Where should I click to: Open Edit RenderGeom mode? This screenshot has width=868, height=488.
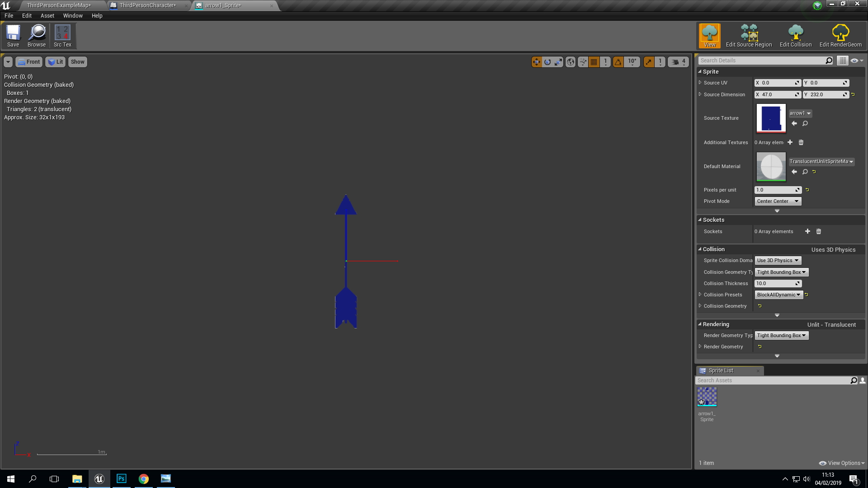(840, 36)
